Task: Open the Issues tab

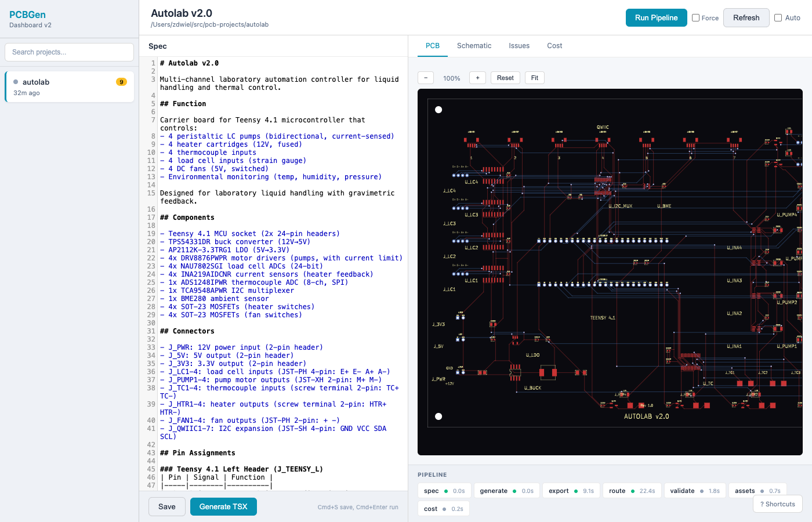Action: pos(519,46)
